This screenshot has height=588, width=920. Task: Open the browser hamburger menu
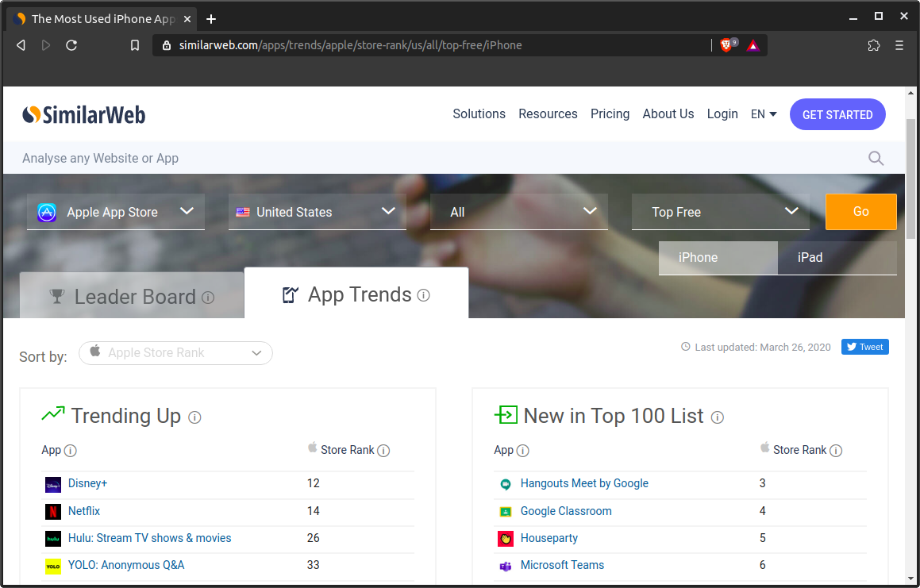coord(899,45)
